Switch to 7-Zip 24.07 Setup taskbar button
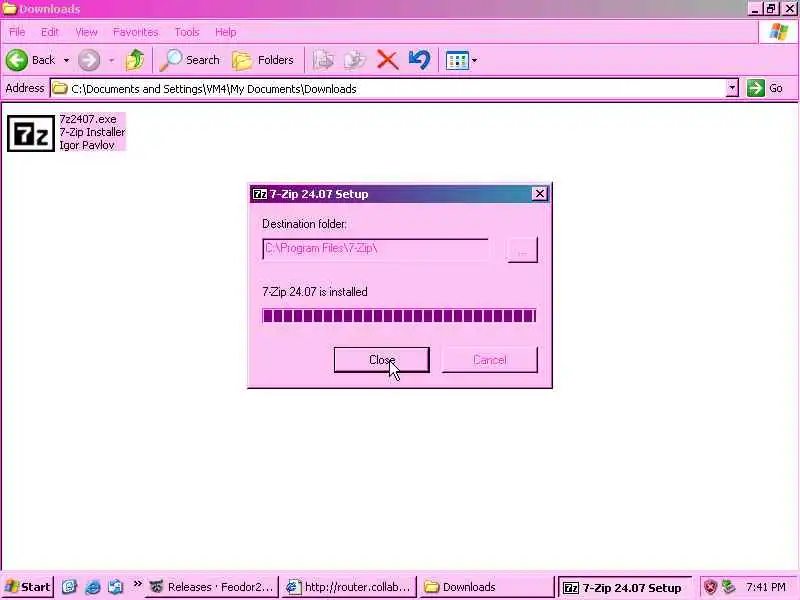Screen dimensions: 800x600 [x=625, y=588]
